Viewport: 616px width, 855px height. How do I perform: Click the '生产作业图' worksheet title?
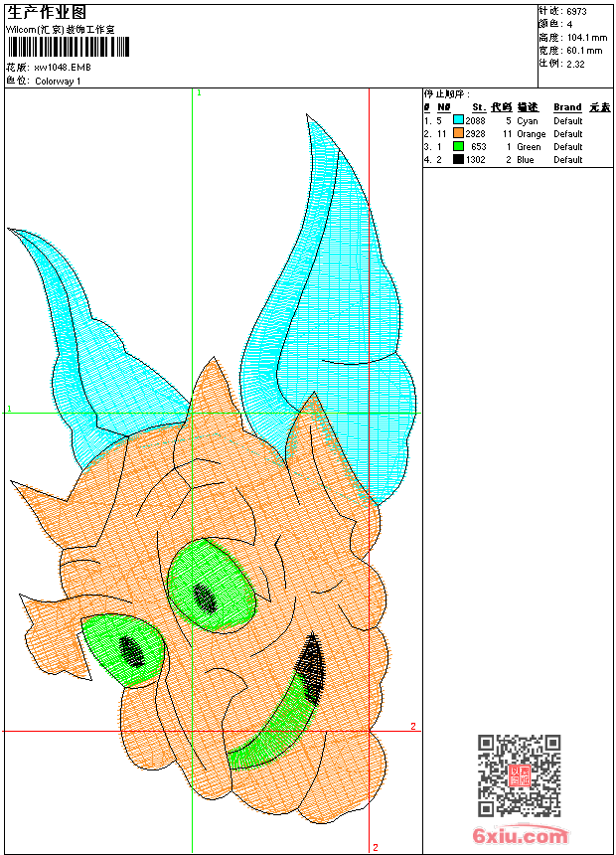[x=47, y=13]
